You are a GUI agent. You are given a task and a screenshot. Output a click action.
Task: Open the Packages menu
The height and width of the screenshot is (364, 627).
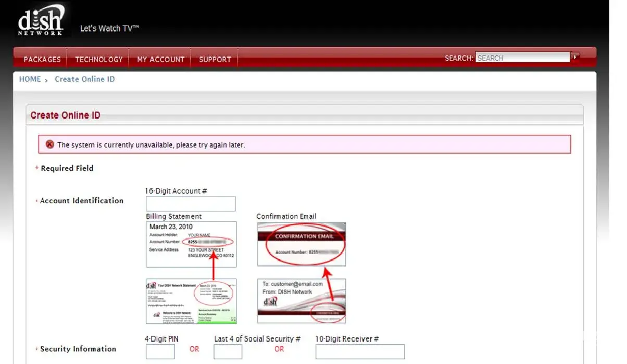(42, 59)
